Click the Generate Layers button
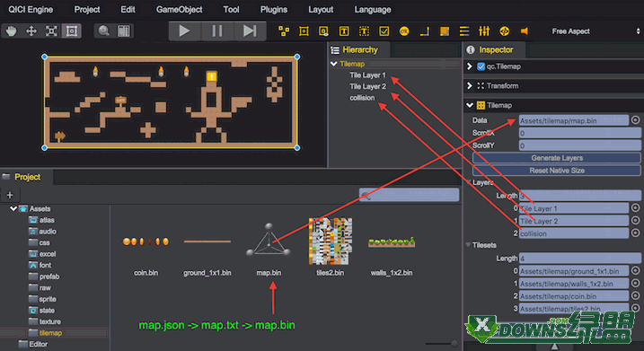Screen dimensions: 644x351 (x=557, y=158)
